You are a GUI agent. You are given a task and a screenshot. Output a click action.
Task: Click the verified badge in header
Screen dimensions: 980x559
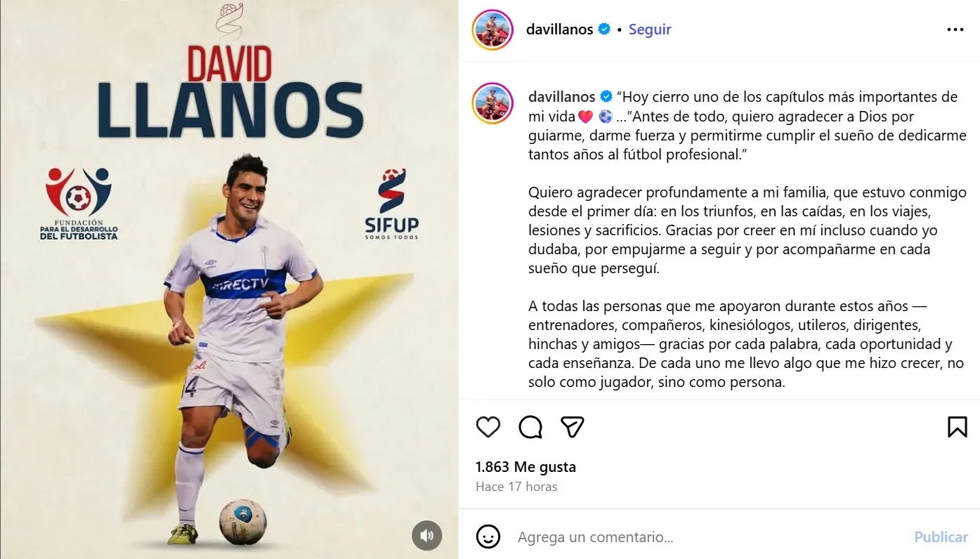click(604, 29)
